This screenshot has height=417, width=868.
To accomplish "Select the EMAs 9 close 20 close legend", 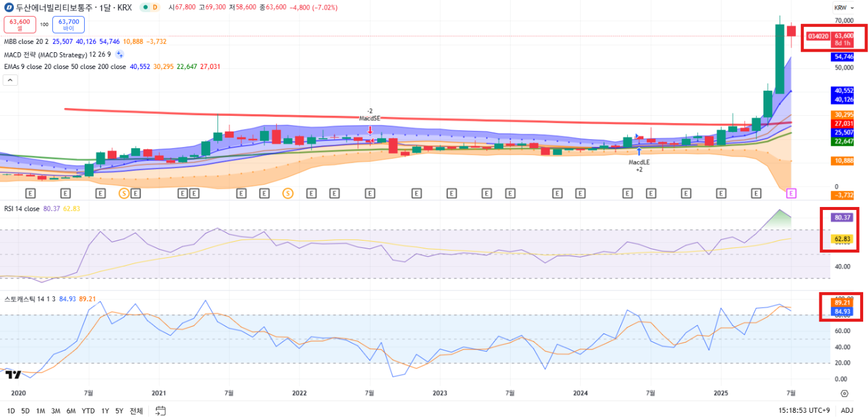I will click(x=65, y=67).
